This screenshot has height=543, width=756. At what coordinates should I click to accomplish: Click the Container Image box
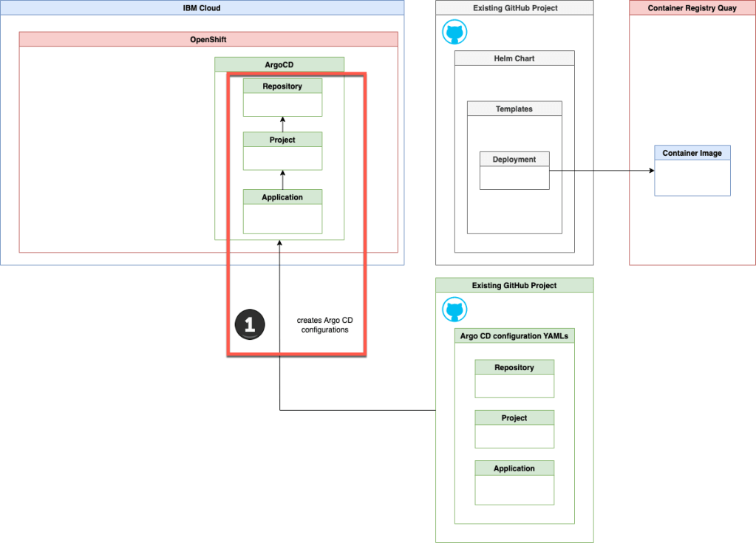click(x=692, y=170)
